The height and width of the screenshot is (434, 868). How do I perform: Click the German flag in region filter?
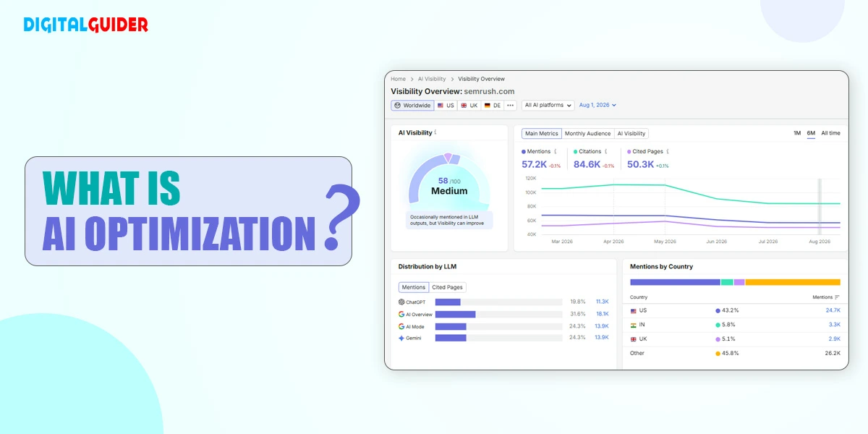(488, 106)
